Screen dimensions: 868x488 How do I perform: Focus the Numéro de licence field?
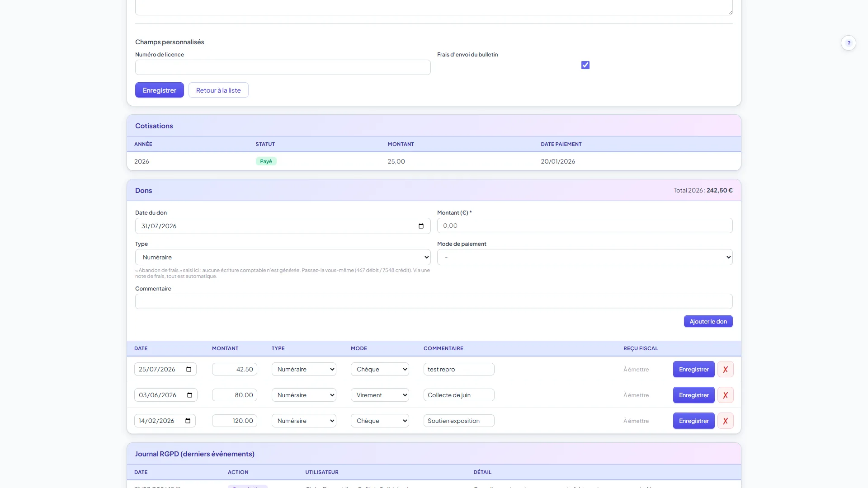[x=283, y=67]
